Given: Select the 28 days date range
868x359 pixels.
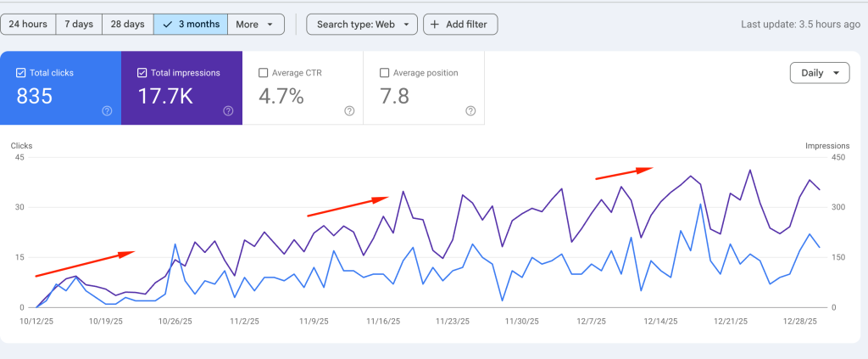Looking at the screenshot, I should pos(127,25).
